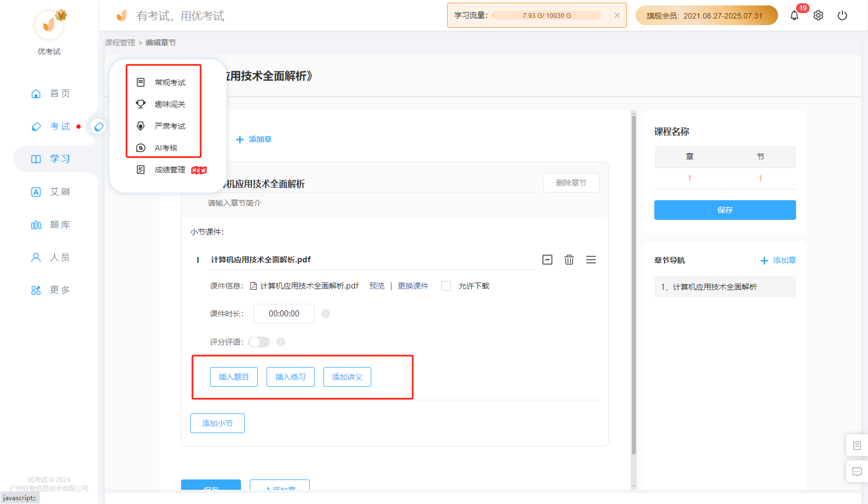Click the 插入题目 button
The height and width of the screenshot is (504, 868).
click(234, 377)
